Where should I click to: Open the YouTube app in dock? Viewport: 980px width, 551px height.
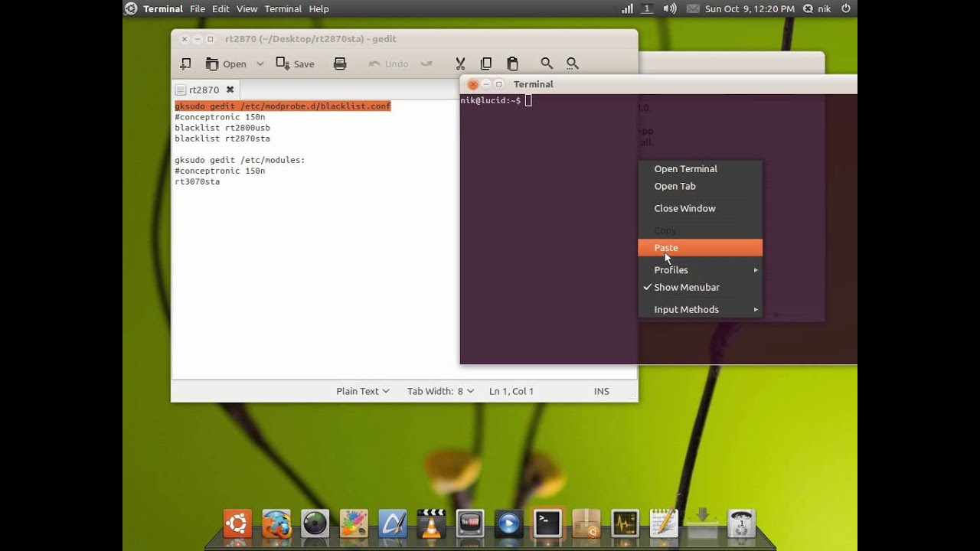[470, 524]
